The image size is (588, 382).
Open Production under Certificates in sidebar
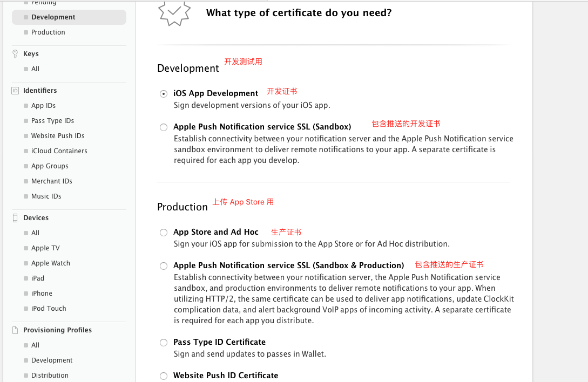pyautogui.click(x=48, y=32)
